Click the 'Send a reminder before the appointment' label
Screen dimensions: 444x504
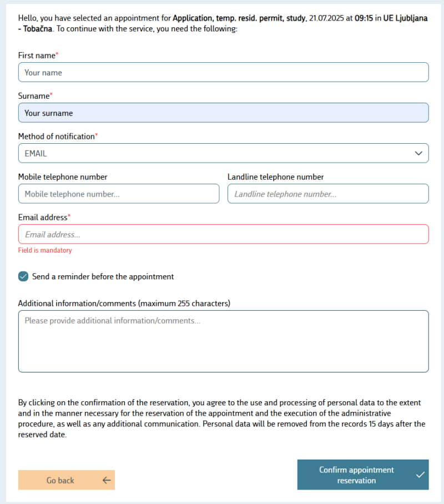(103, 276)
